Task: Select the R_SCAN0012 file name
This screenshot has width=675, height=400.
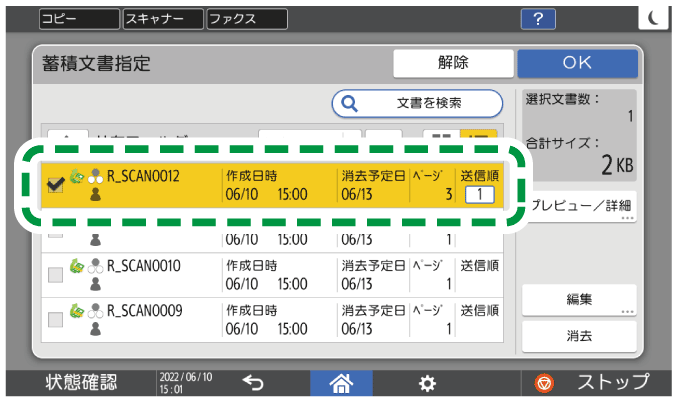Action: (143, 176)
